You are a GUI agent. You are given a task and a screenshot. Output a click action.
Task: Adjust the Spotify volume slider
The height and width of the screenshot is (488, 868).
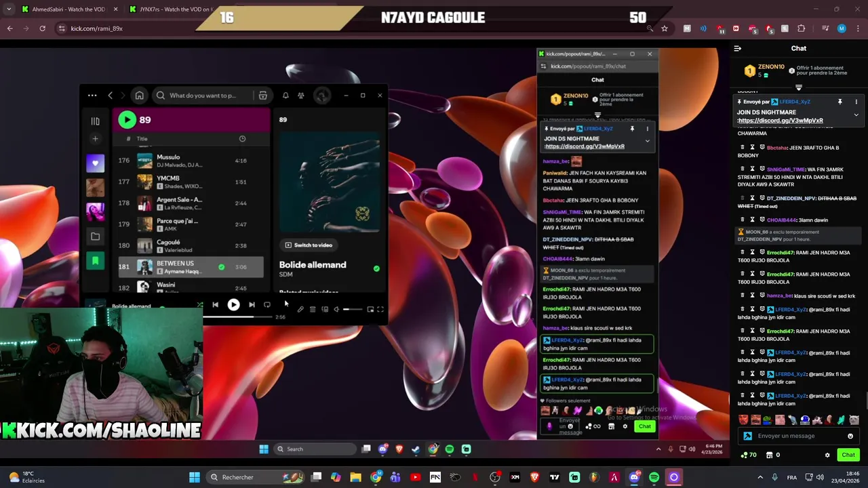(x=352, y=309)
